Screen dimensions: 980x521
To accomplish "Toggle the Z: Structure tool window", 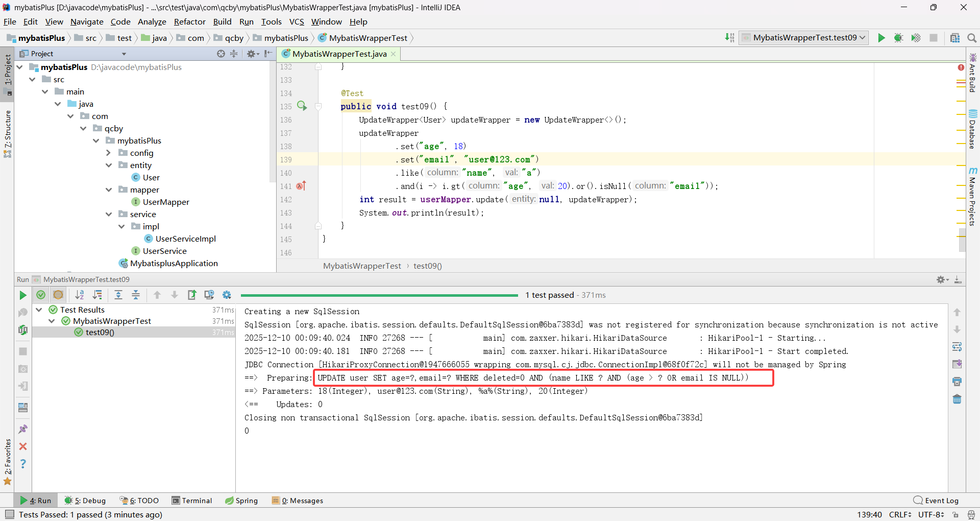I will click(7, 134).
